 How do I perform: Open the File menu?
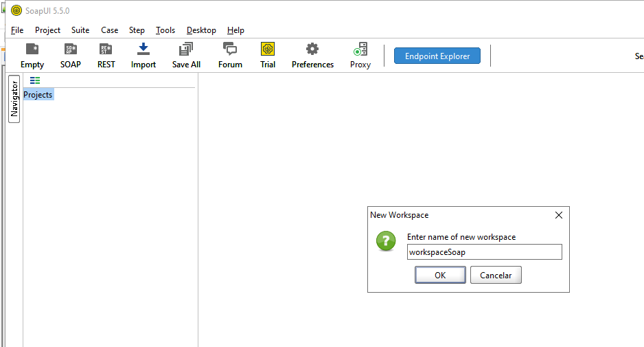pos(17,30)
